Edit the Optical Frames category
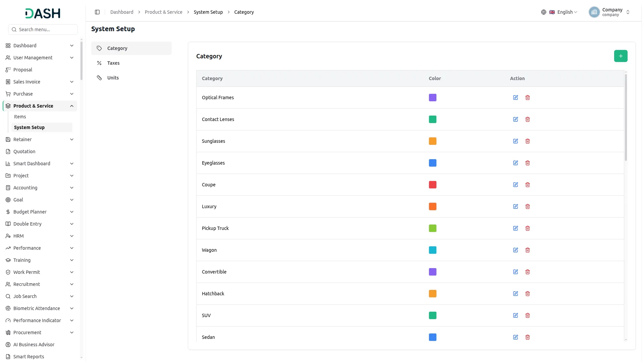The height and width of the screenshot is (362, 644). 516,98
